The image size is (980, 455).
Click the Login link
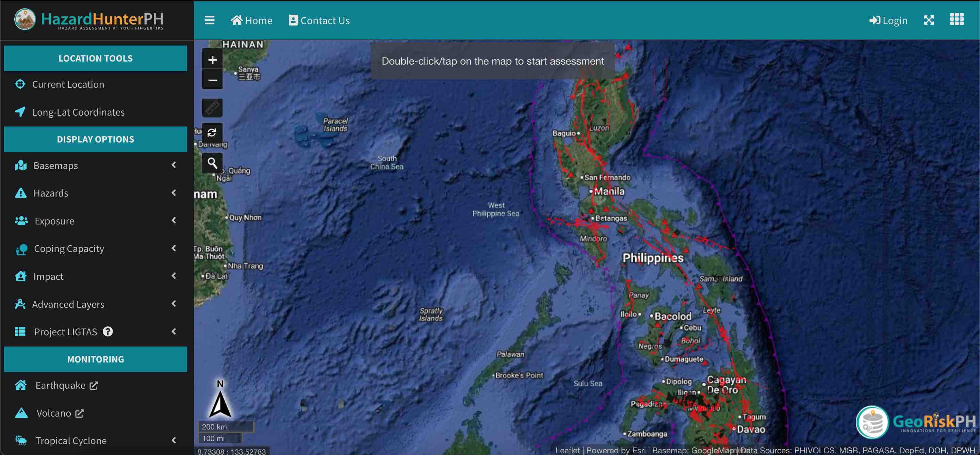click(x=888, y=20)
